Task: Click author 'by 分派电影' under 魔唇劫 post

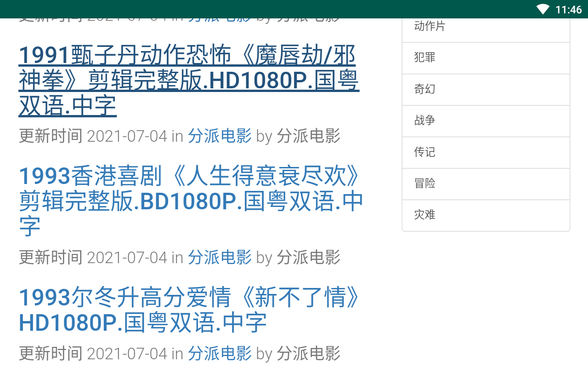Action: (x=298, y=136)
